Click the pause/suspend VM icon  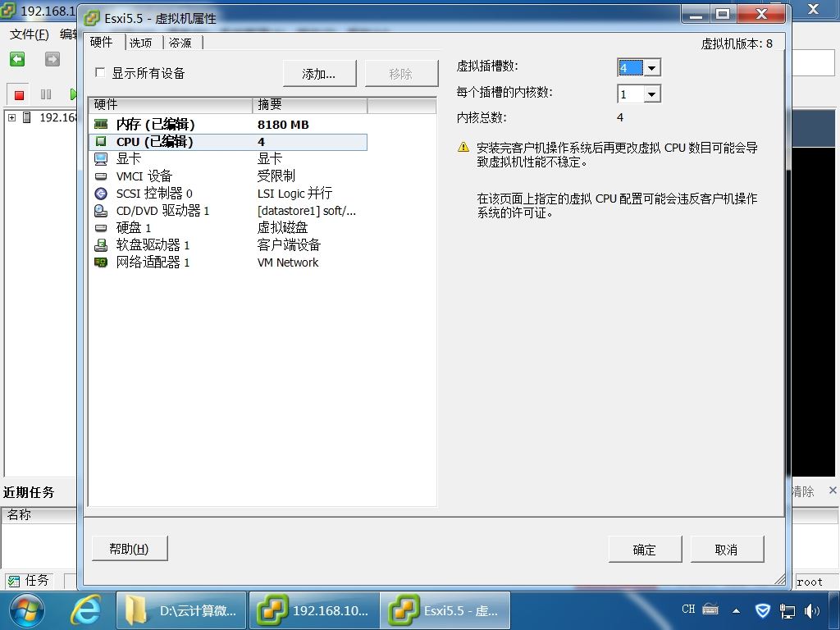[x=46, y=94]
